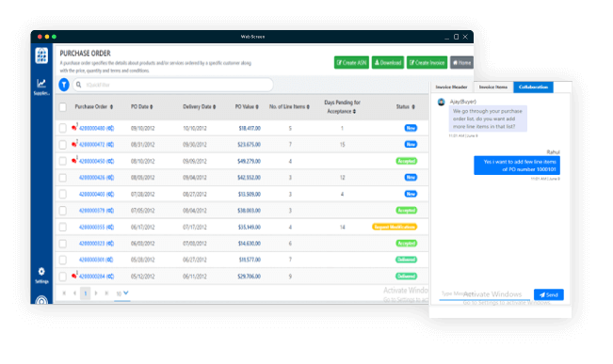Open red chat bubble for order 4200000472

(x=73, y=144)
